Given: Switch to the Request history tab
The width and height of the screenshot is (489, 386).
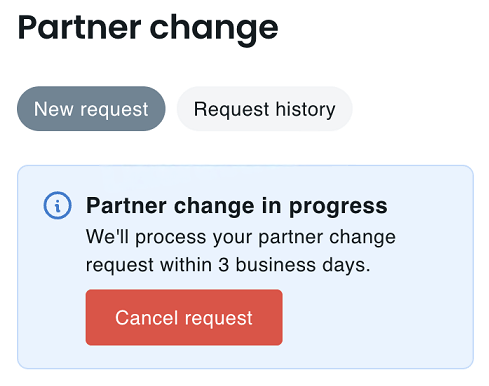Looking at the screenshot, I should 264,109.
